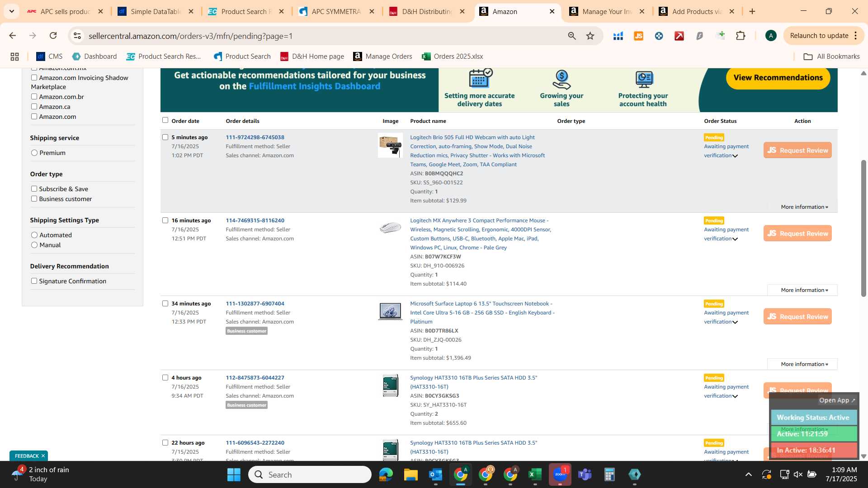Open the Chrome profile avatar A
The height and width of the screenshot is (488, 868).
(x=771, y=36)
